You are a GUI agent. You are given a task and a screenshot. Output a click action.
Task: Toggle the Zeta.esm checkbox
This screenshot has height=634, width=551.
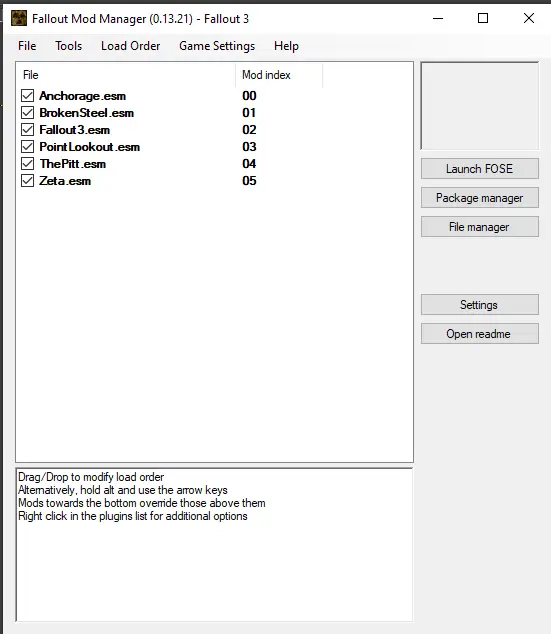pyautogui.click(x=27, y=181)
